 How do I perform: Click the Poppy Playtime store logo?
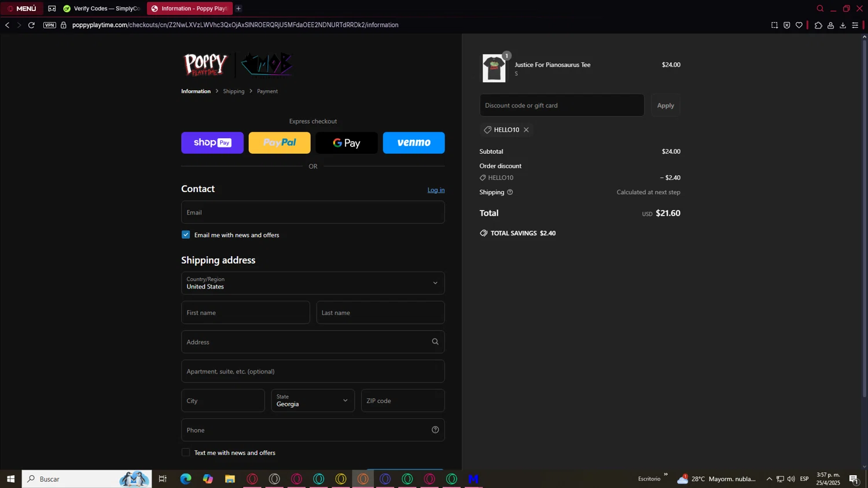click(x=238, y=64)
